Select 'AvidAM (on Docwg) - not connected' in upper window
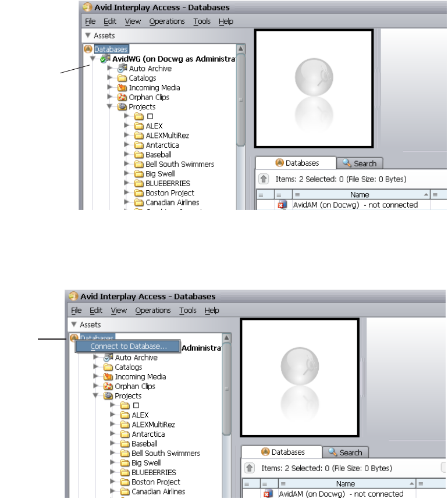 tap(355, 205)
